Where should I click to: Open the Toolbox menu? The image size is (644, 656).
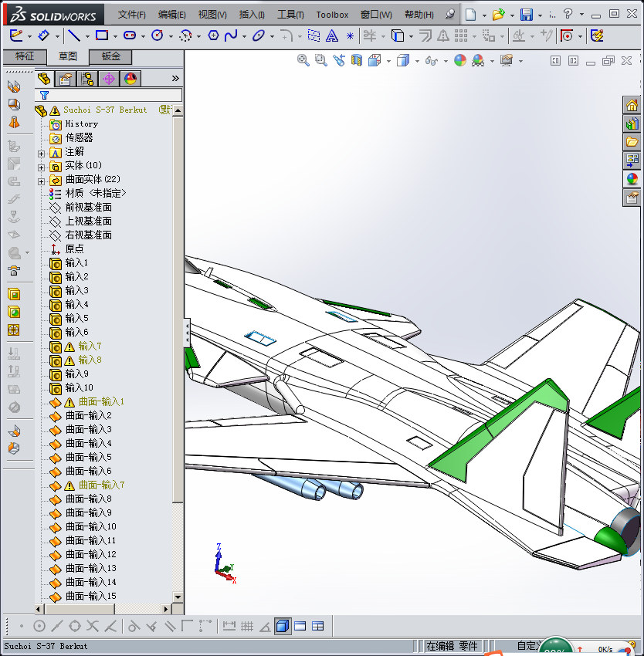332,15
